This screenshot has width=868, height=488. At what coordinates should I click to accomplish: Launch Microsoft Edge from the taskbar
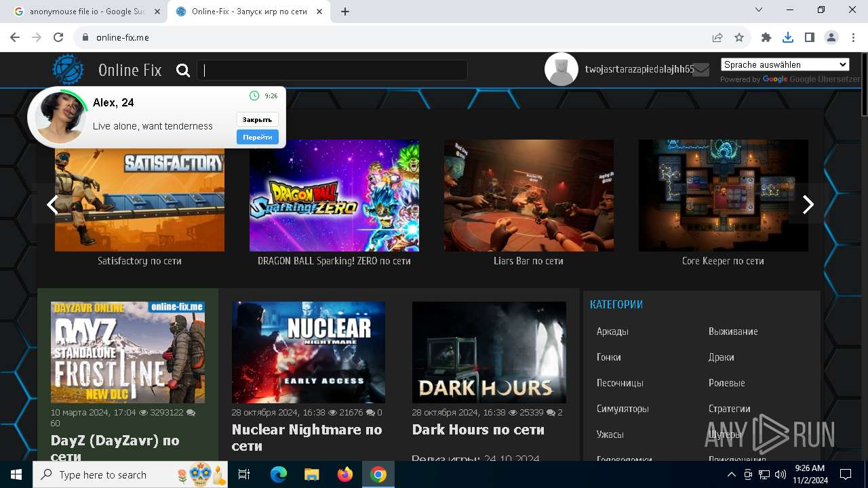(279, 474)
